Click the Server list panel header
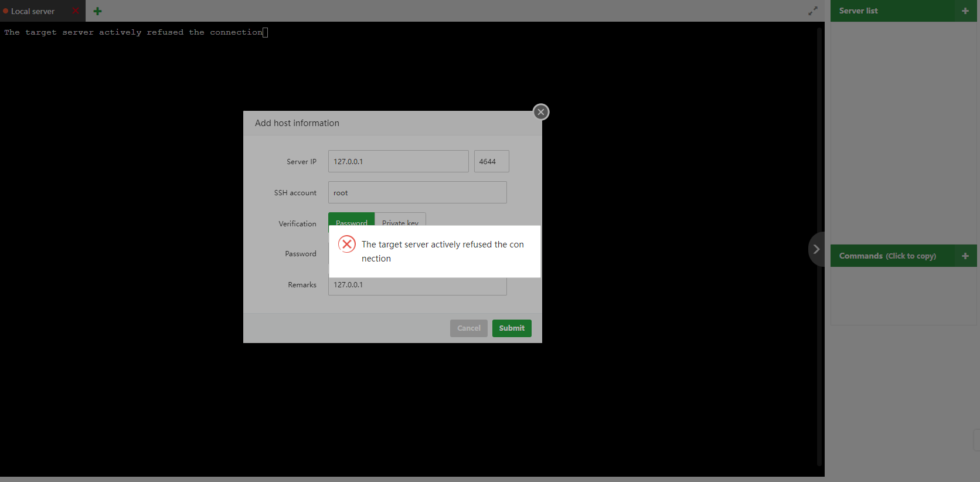 [x=904, y=11]
